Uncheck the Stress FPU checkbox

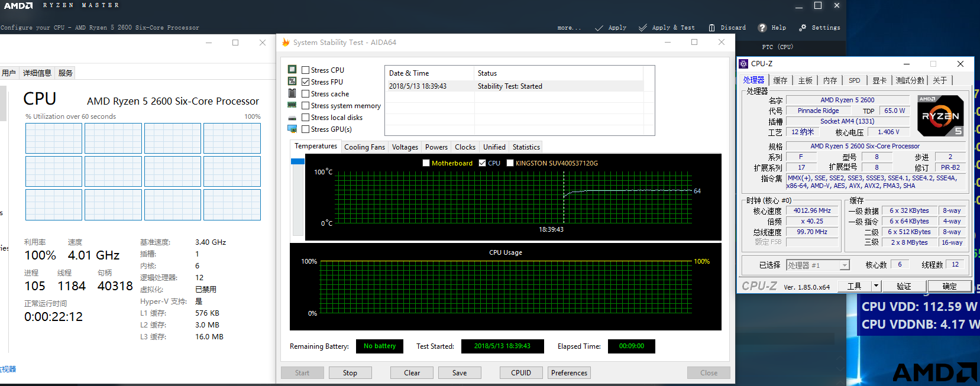click(x=305, y=82)
